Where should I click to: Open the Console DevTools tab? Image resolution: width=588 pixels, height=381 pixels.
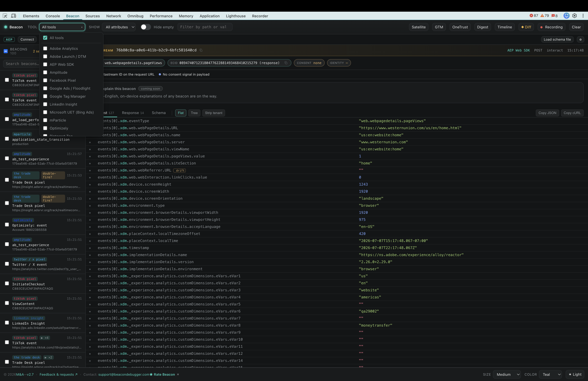[x=53, y=16]
